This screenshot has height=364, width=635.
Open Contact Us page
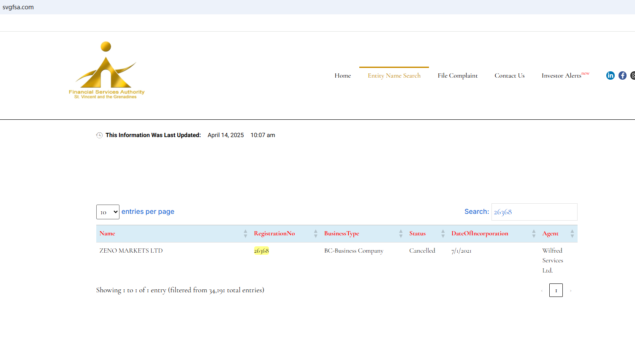509,76
